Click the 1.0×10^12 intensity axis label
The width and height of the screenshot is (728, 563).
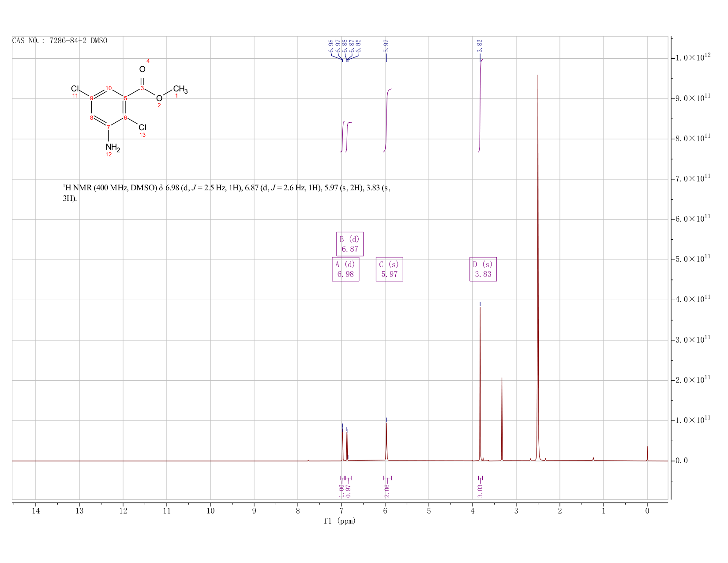click(692, 57)
